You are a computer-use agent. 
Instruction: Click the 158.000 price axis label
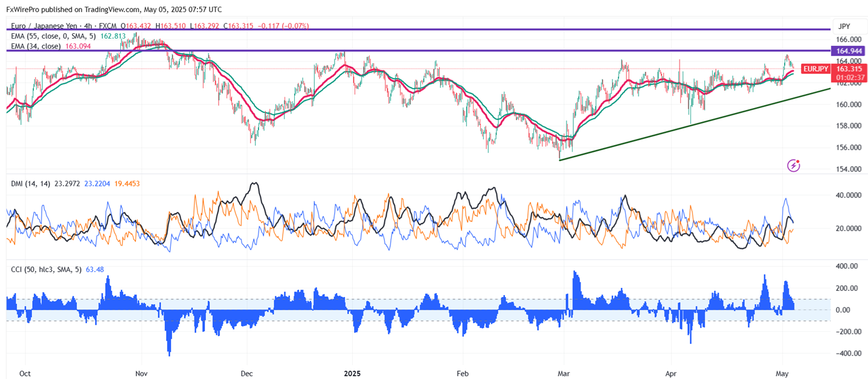[849, 126]
